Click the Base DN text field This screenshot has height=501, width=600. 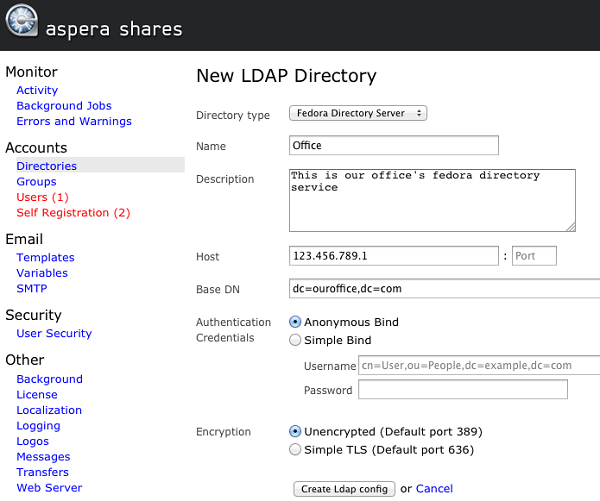(444, 288)
